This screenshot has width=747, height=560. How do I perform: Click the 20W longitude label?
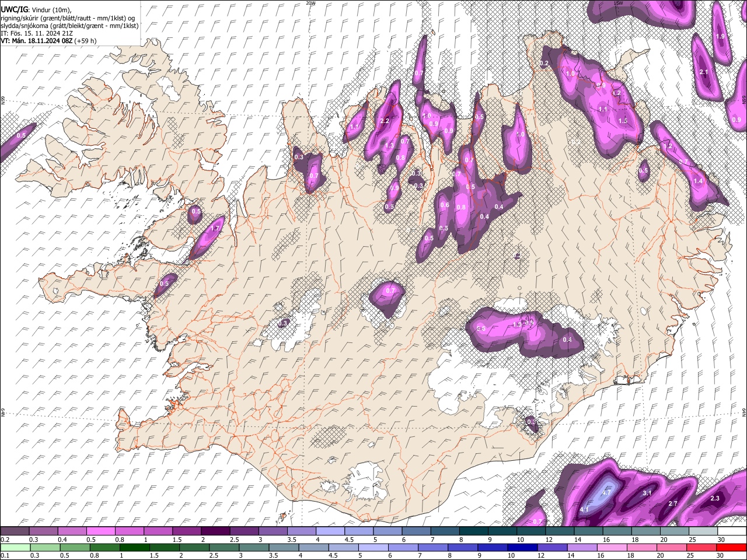(x=310, y=3)
